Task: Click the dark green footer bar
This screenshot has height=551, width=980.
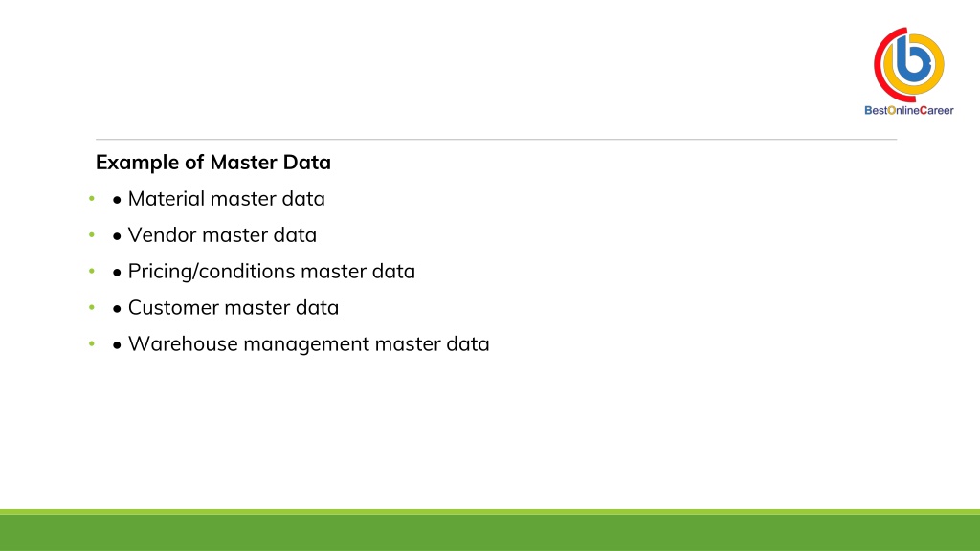Action: tap(490, 532)
